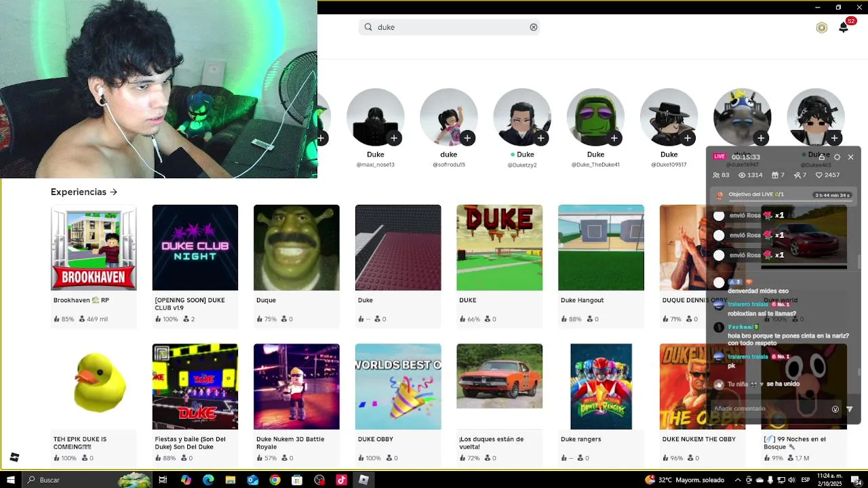The height and width of the screenshot is (488, 868).
Task: Open Duke Nukem 3D Battle Royale thumbnail
Action: pyautogui.click(x=296, y=386)
